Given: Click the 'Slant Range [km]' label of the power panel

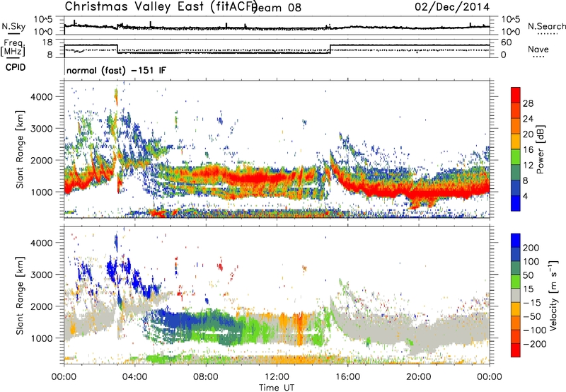Looking at the screenshot, I should point(20,149).
